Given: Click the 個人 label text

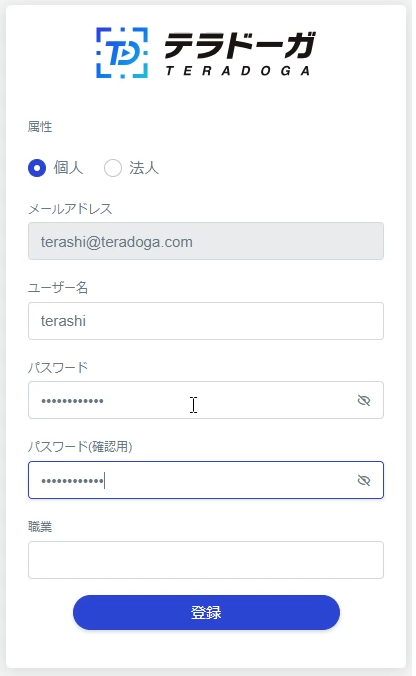Looking at the screenshot, I should click(68, 168).
